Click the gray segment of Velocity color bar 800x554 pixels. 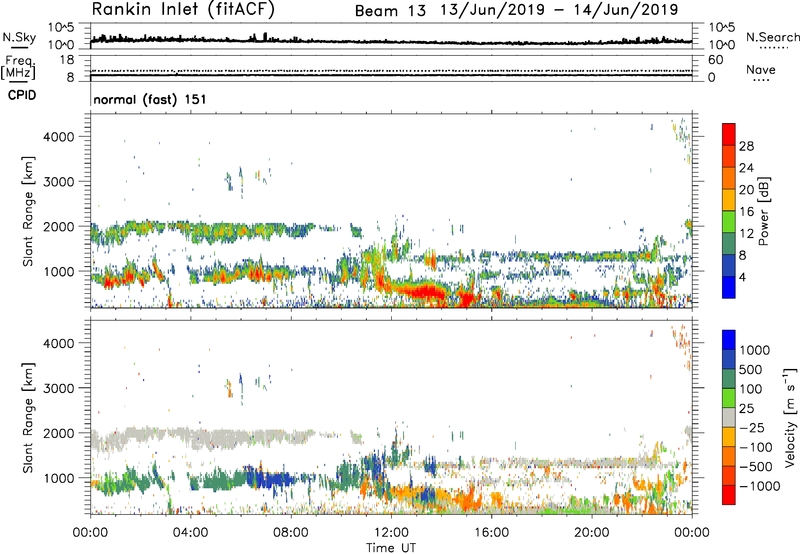(729, 417)
